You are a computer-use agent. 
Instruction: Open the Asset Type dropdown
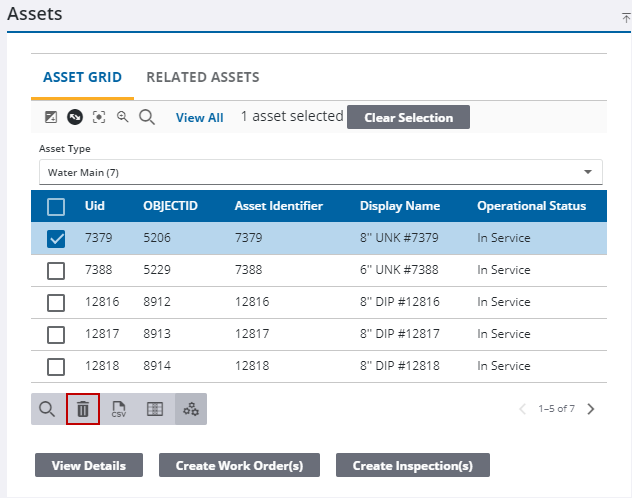click(320, 172)
